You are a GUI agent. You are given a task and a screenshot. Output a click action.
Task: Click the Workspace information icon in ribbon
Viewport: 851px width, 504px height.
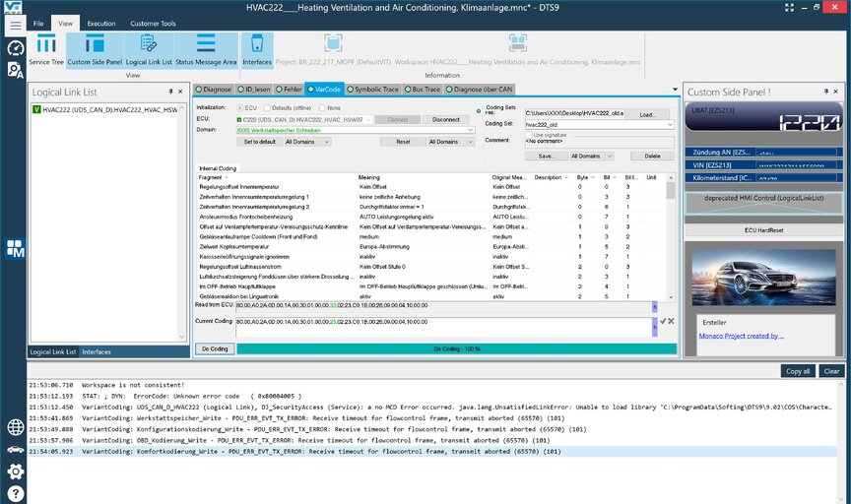[x=518, y=43]
